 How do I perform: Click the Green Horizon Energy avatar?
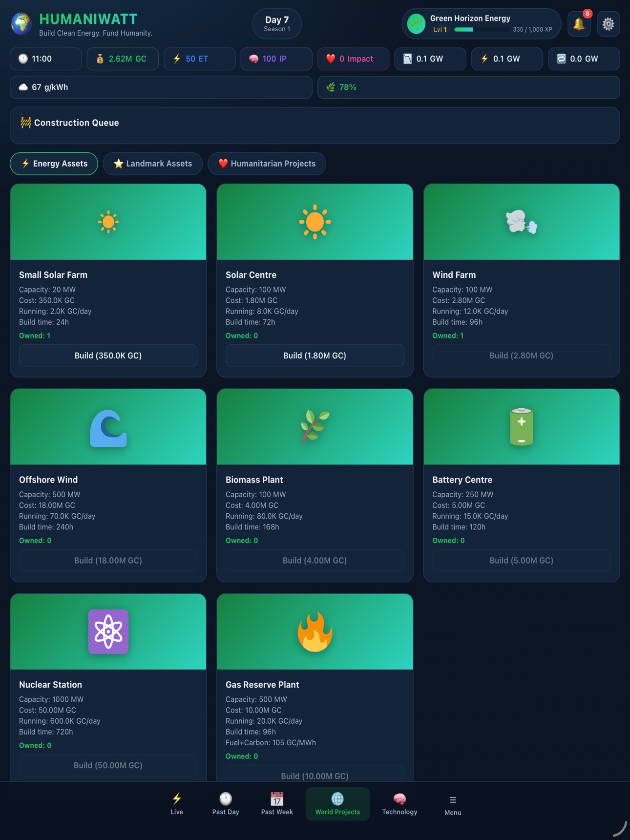(417, 24)
